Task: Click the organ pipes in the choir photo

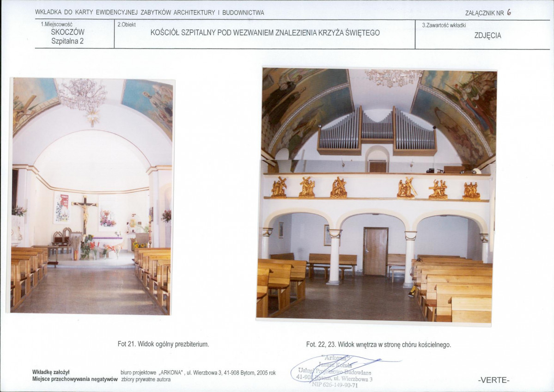Action: tap(377, 129)
